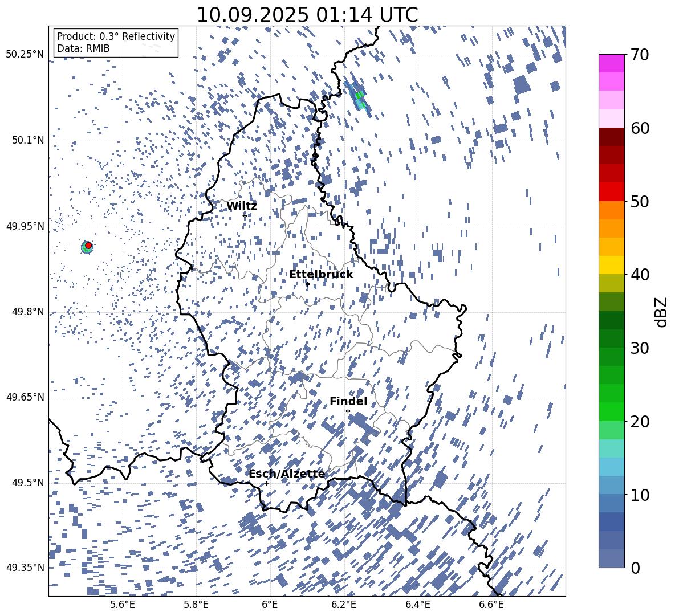Click the colorbar 30 tick label
The height and width of the screenshot is (616, 675).
point(640,348)
